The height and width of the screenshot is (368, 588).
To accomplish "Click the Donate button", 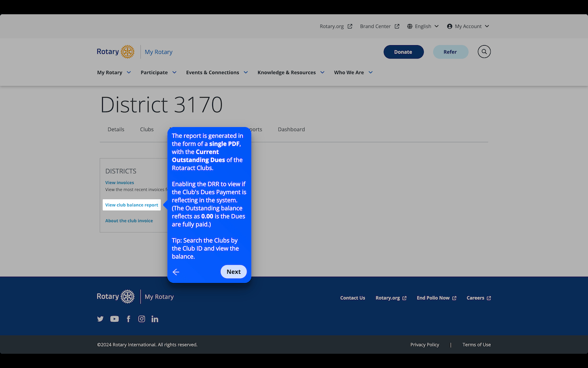I will (x=403, y=52).
